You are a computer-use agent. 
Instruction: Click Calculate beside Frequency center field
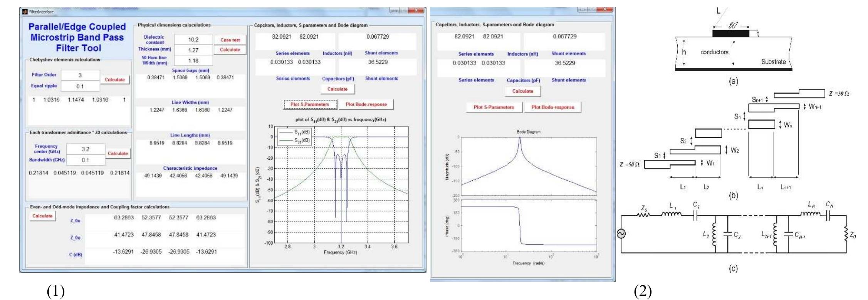click(x=118, y=153)
